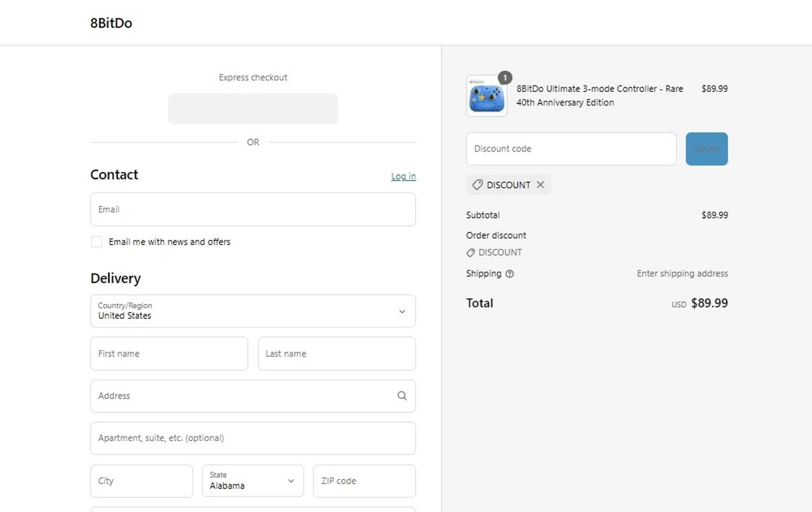
Task: Click the Order discount label
Action: pos(496,235)
